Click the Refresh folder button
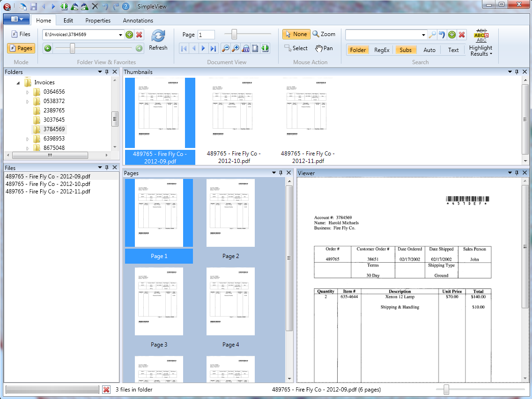This screenshot has height=399, width=532. coord(158,40)
